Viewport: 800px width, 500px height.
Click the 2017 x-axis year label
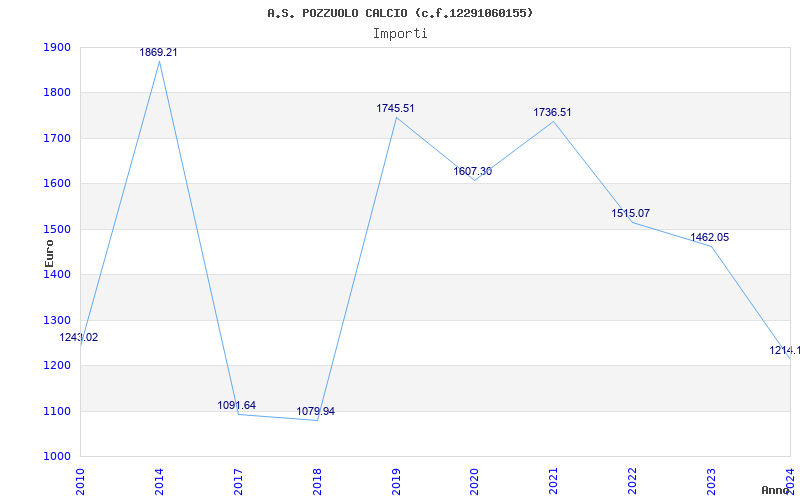[238, 481]
